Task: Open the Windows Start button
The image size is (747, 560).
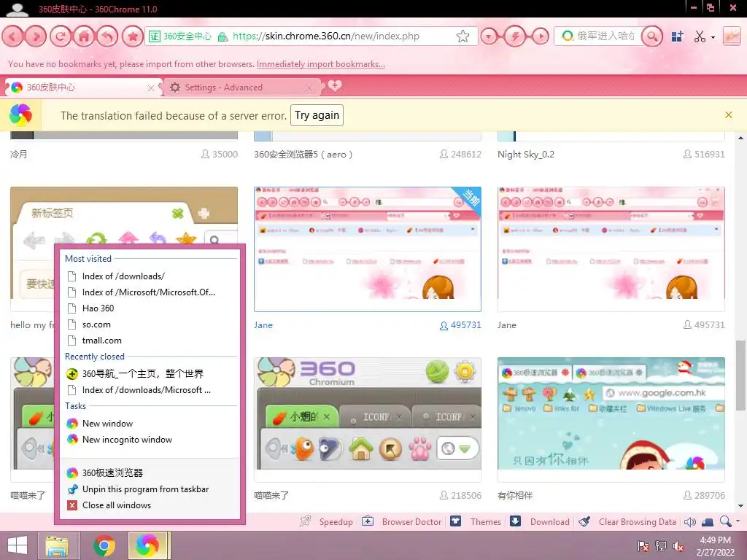Action: click(x=18, y=545)
